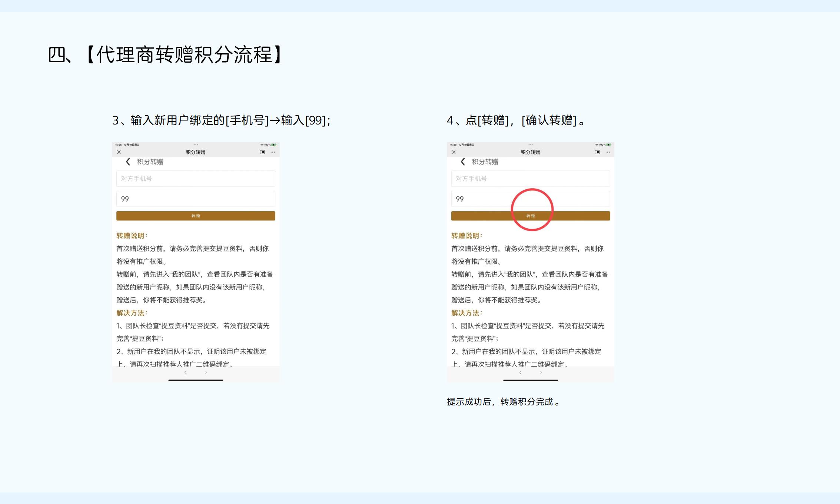Tap the left screenshot's bottom back arrow

tap(186, 372)
